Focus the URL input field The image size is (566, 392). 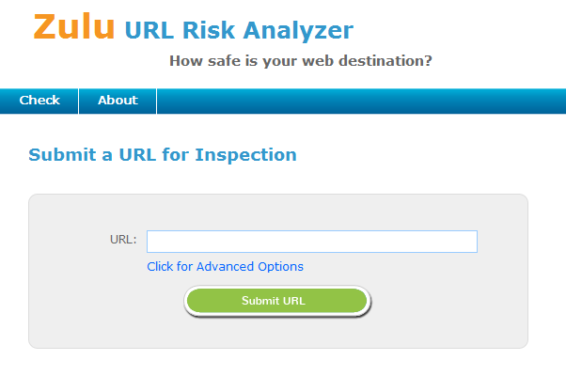[311, 242]
